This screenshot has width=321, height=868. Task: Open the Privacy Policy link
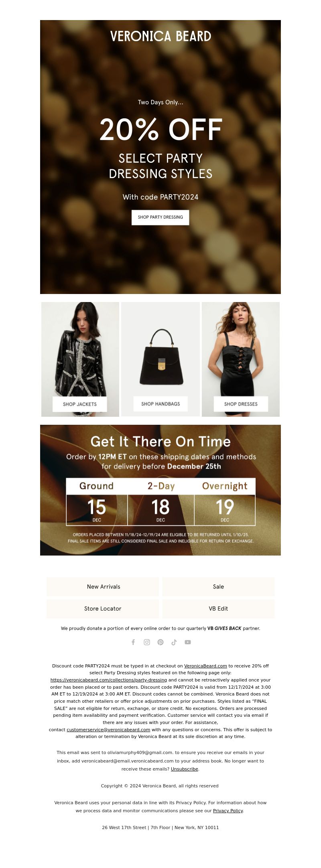pos(228,811)
